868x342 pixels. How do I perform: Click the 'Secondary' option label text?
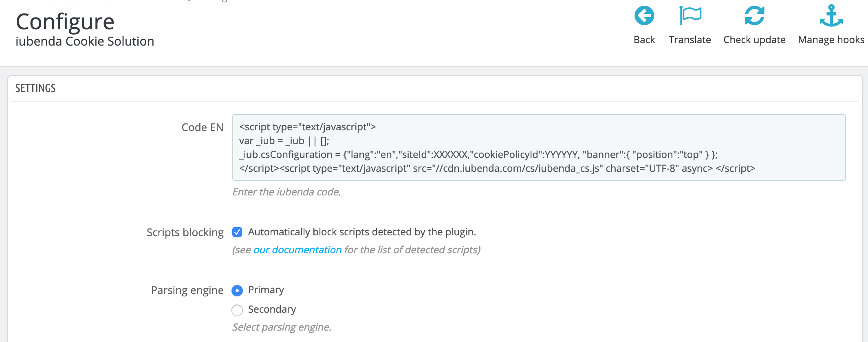tap(272, 309)
